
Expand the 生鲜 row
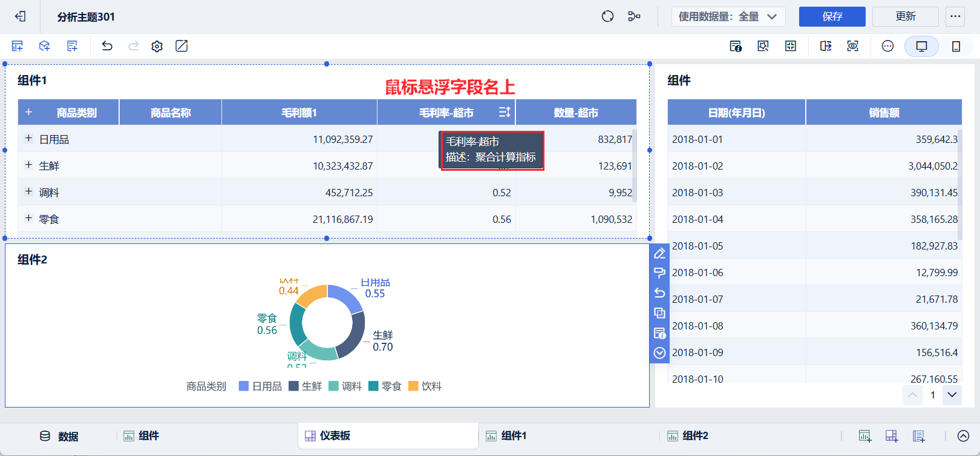28,165
